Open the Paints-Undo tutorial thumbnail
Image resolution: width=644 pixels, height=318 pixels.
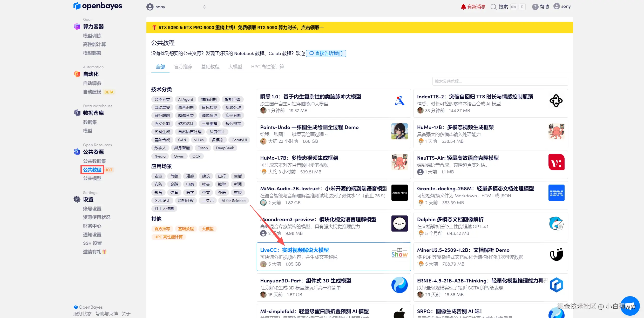pos(399,132)
